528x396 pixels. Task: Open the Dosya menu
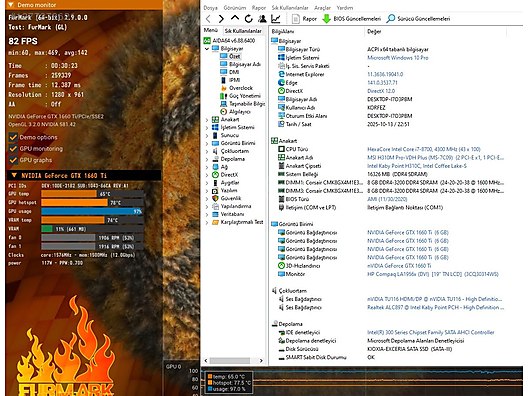210,7
